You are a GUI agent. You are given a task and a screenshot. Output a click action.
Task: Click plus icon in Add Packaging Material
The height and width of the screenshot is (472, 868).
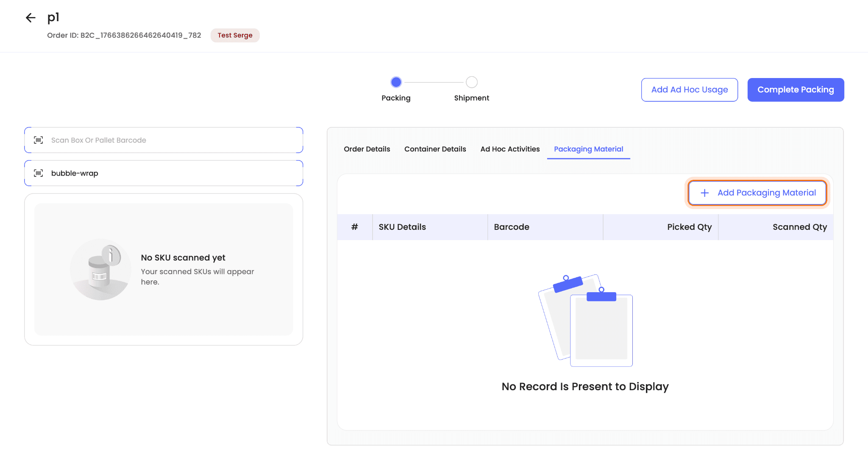pyautogui.click(x=704, y=193)
